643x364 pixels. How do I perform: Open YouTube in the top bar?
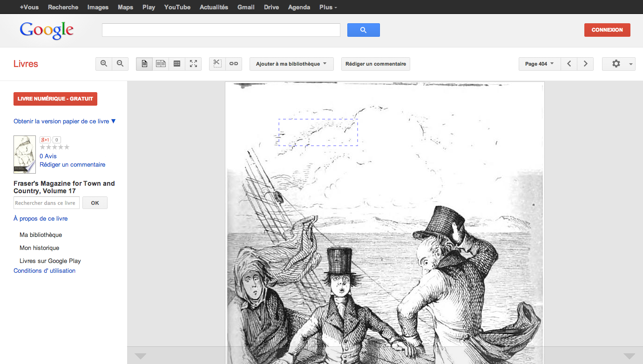click(177, 7)
